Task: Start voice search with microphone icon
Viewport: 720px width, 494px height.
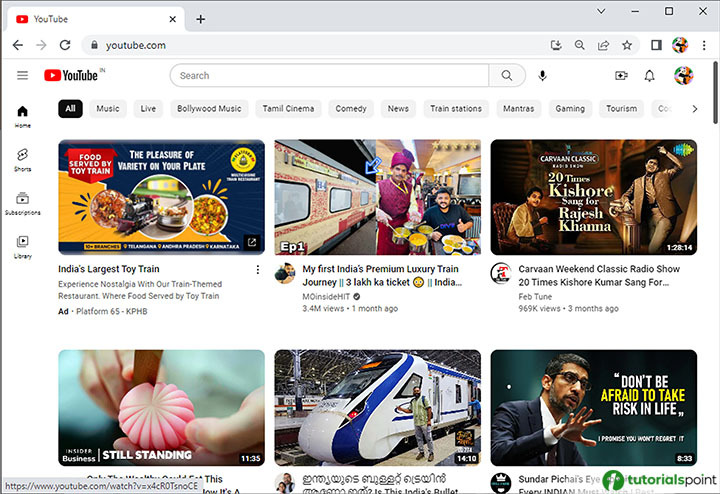Action: [542, 75]
